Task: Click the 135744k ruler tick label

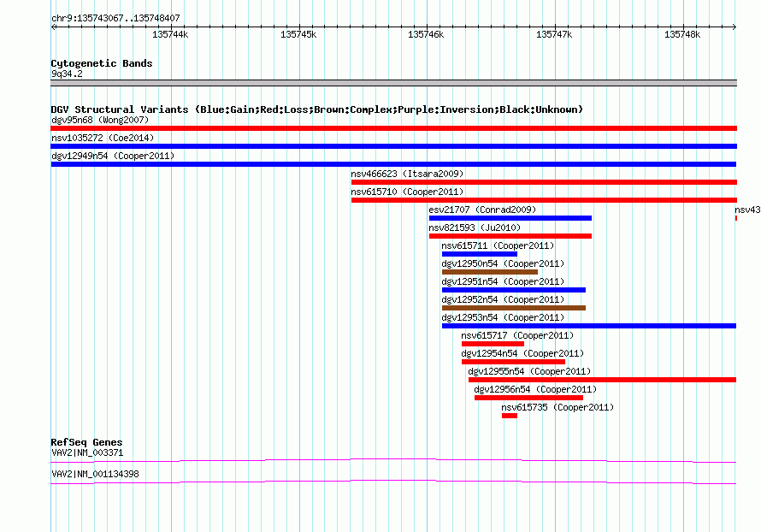Action: [x=170, y=34]
